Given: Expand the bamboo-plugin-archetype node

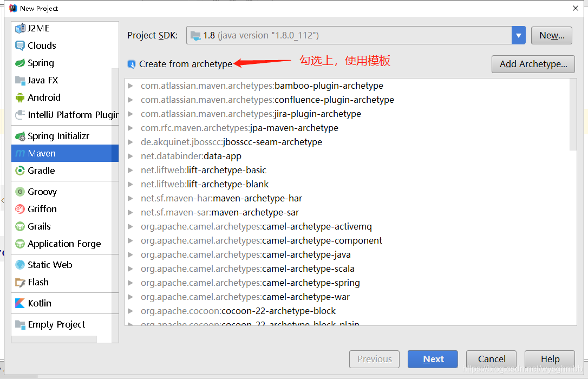Looking at the screenshot, I should coord(130,86).
